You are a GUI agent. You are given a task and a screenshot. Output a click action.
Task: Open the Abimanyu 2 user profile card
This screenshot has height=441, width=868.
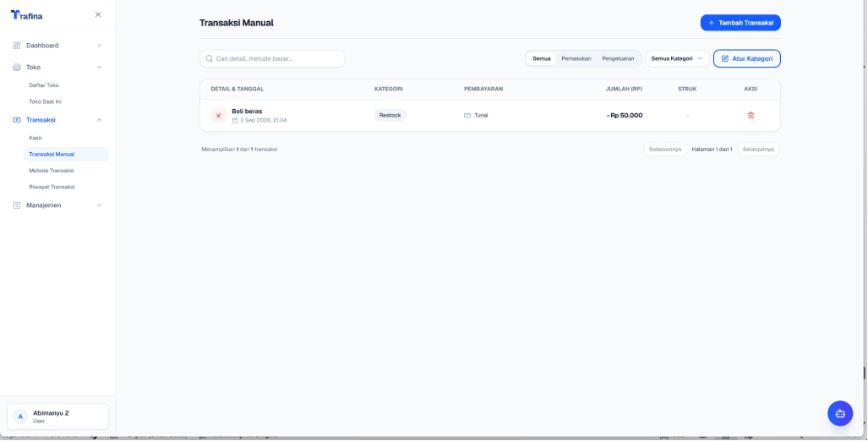pos(57,416)
